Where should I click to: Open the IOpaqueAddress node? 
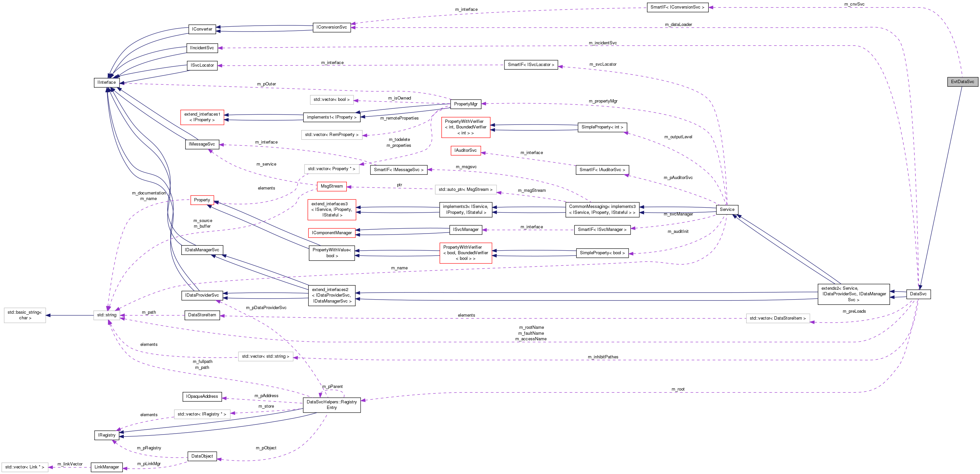[202, 396]
